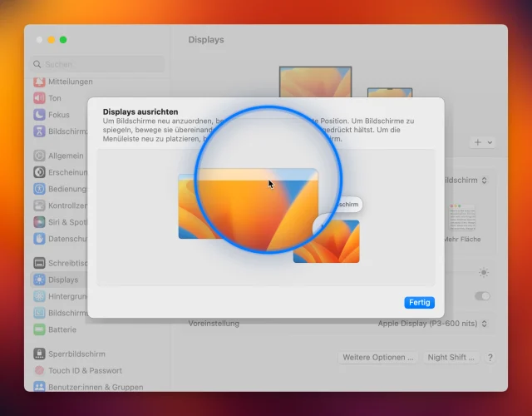
Task: Open Batterie icon in sidebar
Action: pos(39,329)
